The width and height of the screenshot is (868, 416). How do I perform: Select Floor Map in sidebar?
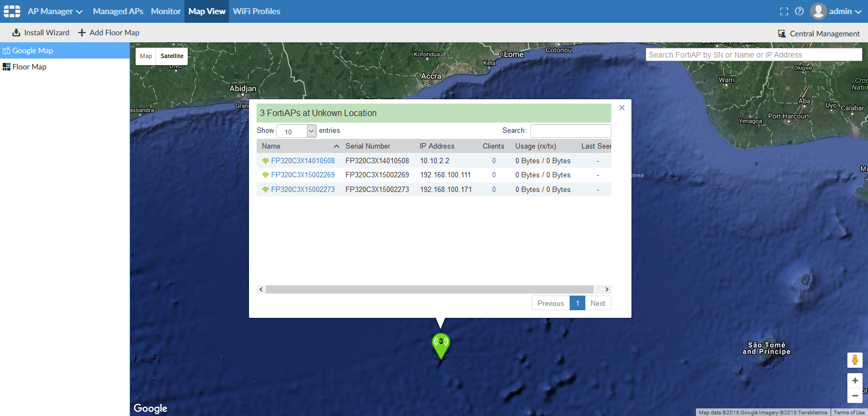[x=65, y=67]
